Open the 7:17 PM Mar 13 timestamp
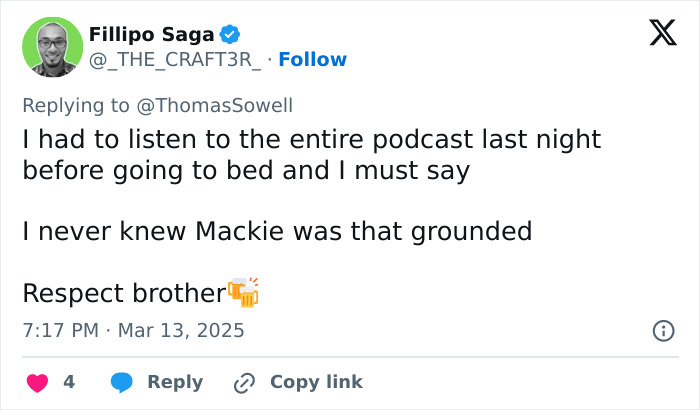700x410 pixels. [x=133, y=330]
